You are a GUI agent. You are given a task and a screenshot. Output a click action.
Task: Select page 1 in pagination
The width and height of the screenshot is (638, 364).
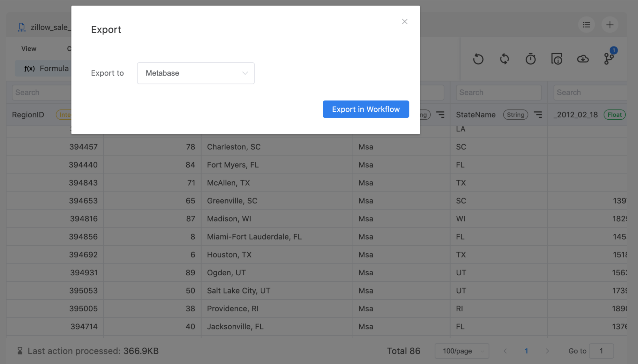pos(526,351)
